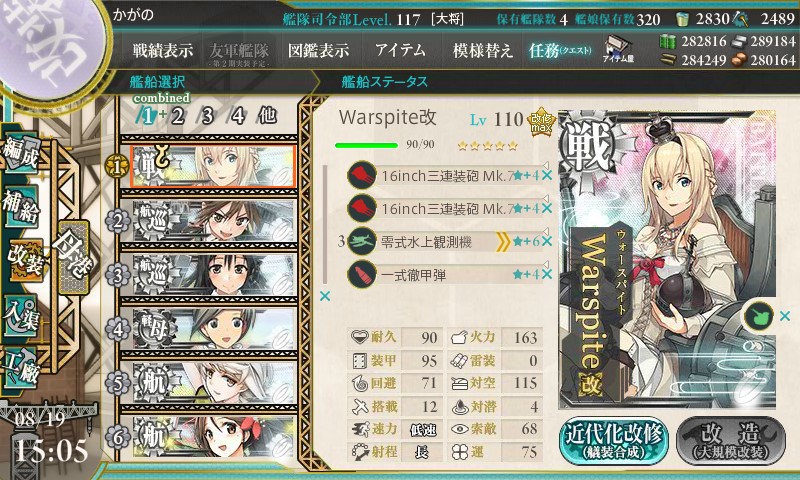Click the 一式徹甲弾 armor-piercing shell icon

tap(362, 274)
